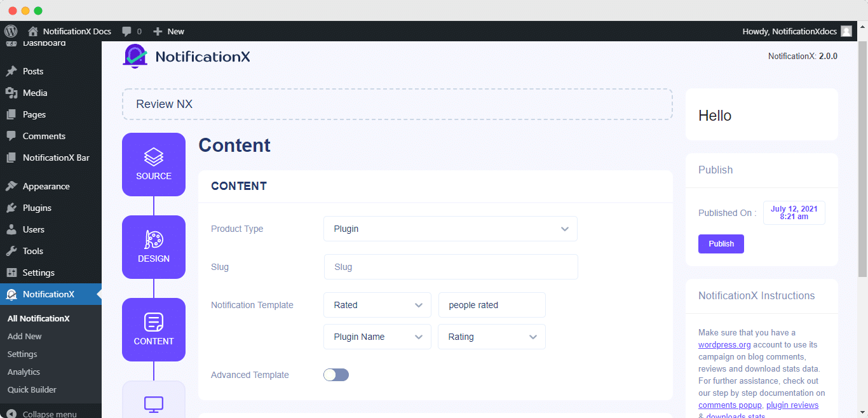
Task: Click the plus New icon in admin bar
Action: 158,31
